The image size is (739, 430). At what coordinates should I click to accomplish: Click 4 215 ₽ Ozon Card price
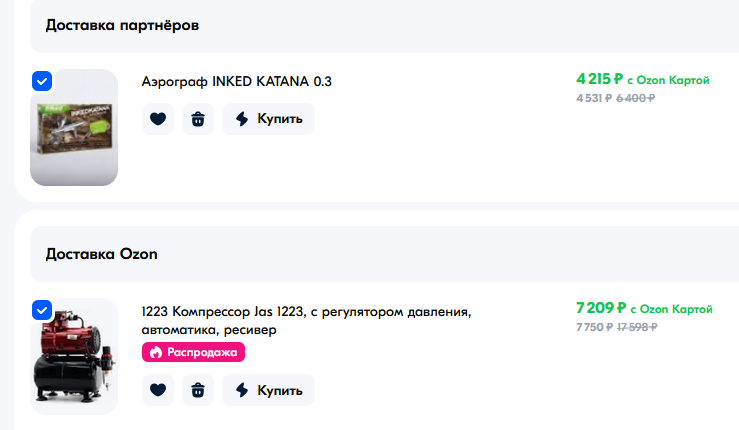(x=642, y=79)
